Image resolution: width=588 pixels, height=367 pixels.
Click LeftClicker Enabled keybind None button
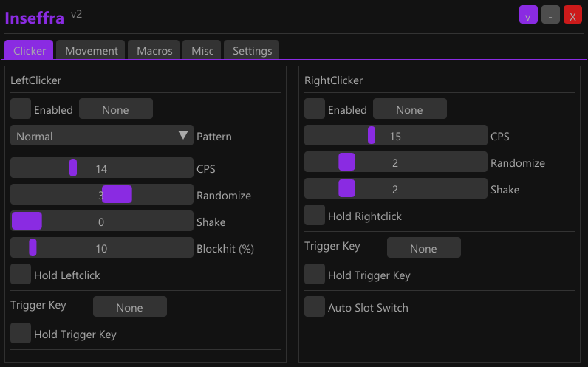tap(115, 109)
